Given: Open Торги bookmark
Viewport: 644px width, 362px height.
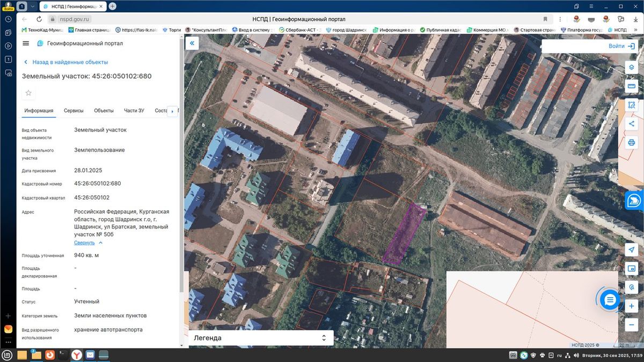Looking at the screenshot, I should [171, 30].
